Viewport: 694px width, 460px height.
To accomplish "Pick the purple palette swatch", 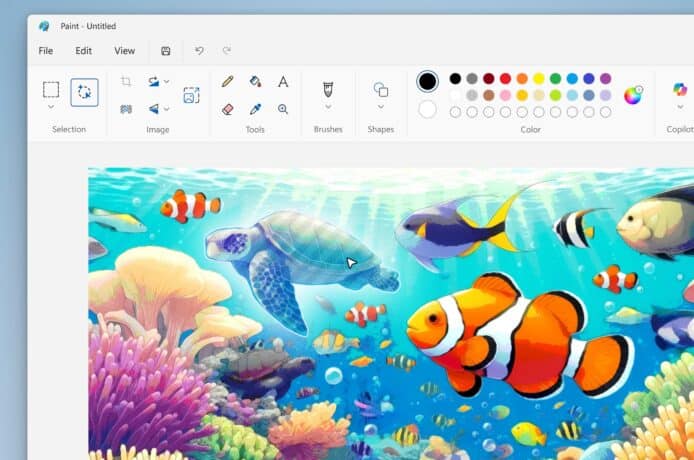I will click(605, 79).
